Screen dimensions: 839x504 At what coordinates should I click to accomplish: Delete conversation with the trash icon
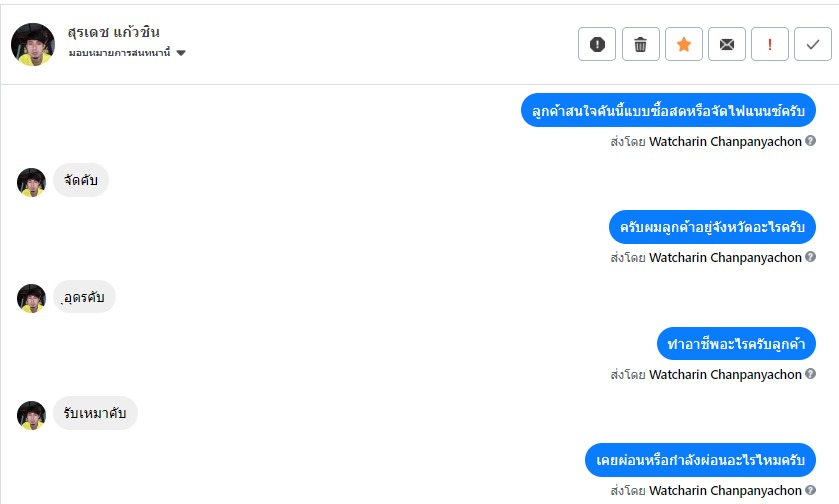pos(641,44)
